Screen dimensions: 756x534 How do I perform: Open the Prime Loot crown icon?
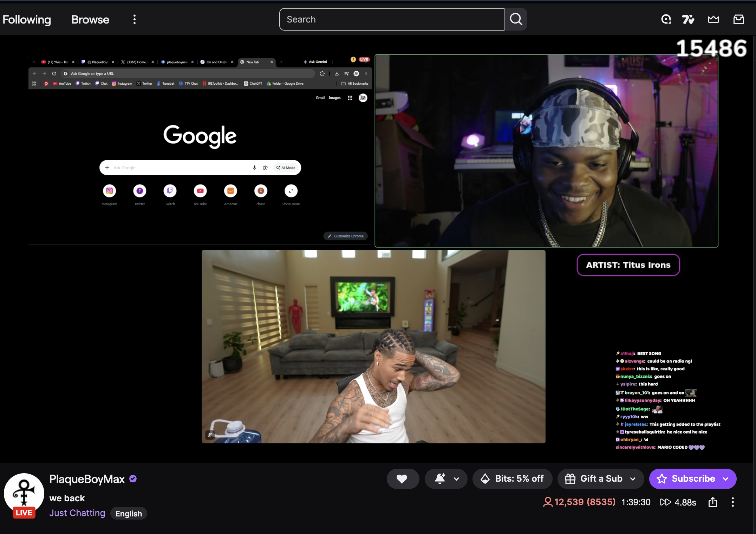pyautogui.click(x=713, y=19)
